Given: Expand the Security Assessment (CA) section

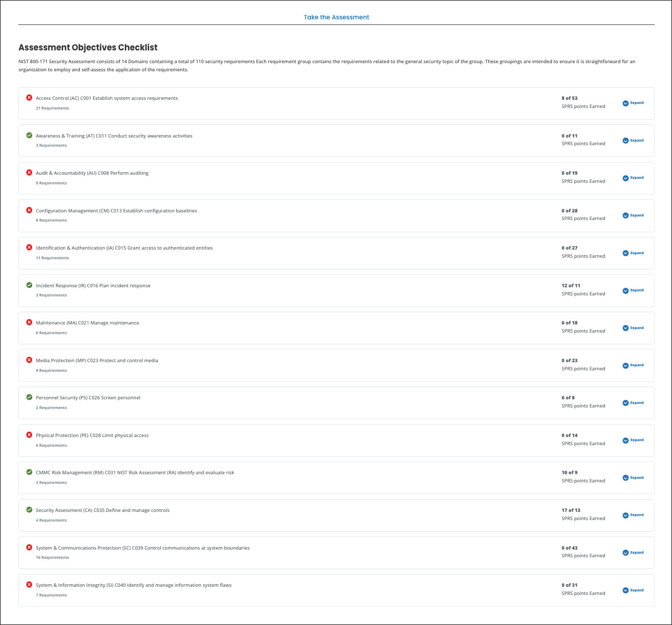Looking at the screenshot, I should click(633, 515).
